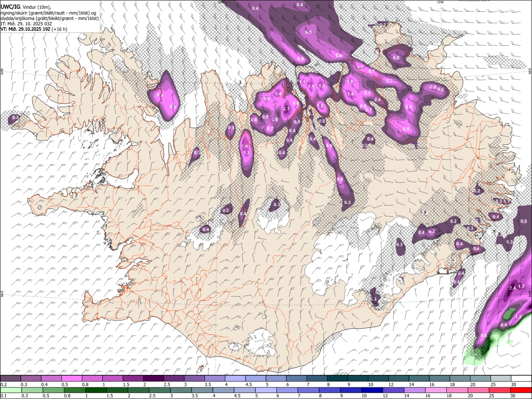Click the 'rigning/skúrir' legend description line
The height and width of the screenshot is (399, 532).
[48, 13]
